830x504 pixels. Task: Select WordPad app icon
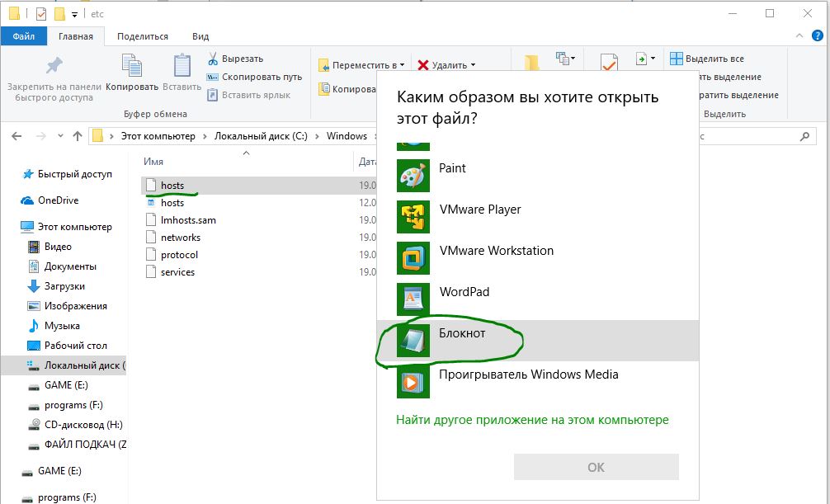click(413, 299)
